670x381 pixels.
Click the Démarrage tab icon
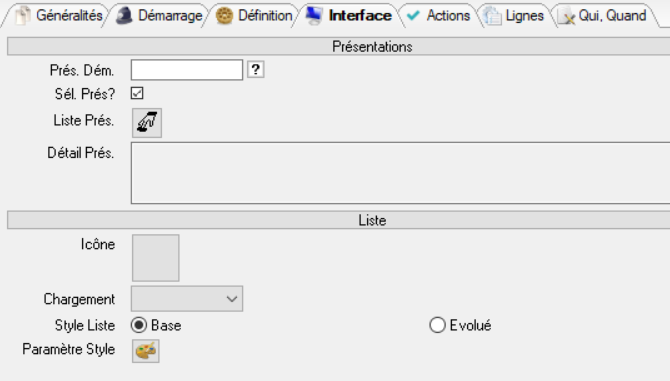(124, 16)
